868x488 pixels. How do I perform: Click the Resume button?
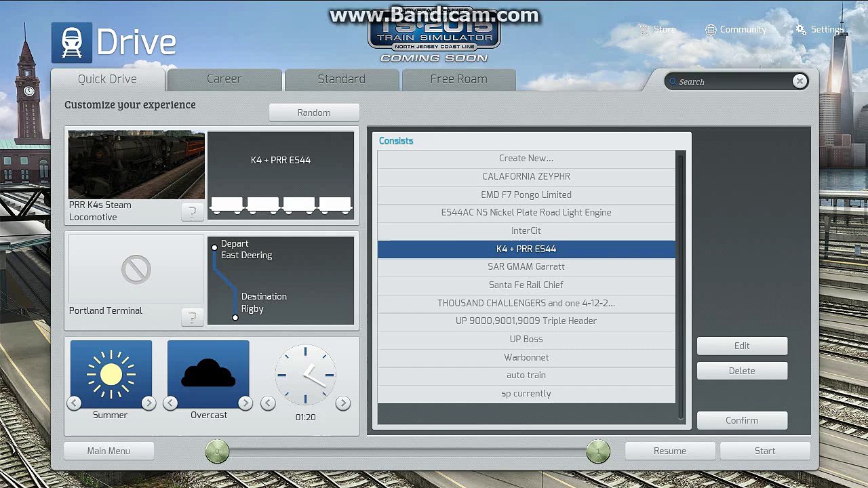coord(670,451)
